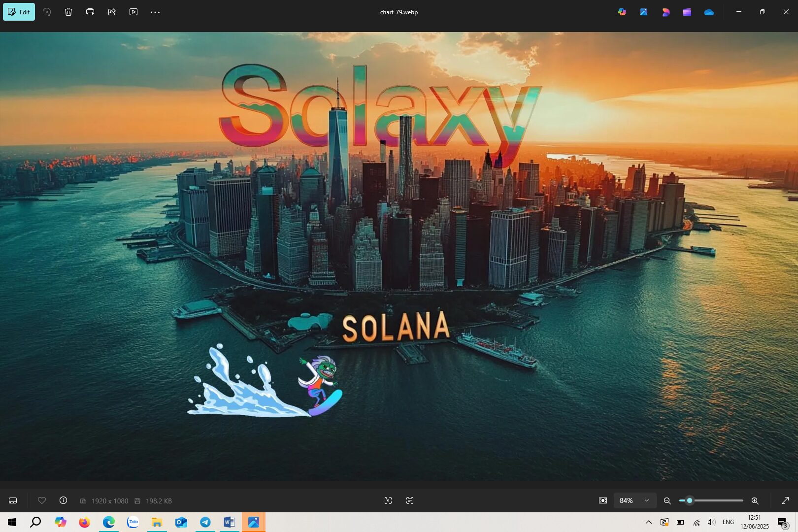Screen dimensions: 798x532
Task: Click the ENG language indicator
Action: coord(728,522)
